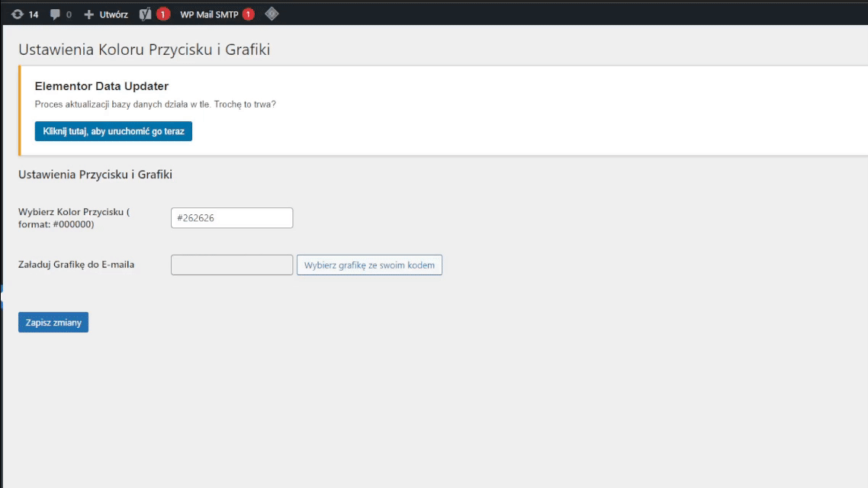868x488 pixels.
Task: Open the Utwórz menu
Action: 114,14
